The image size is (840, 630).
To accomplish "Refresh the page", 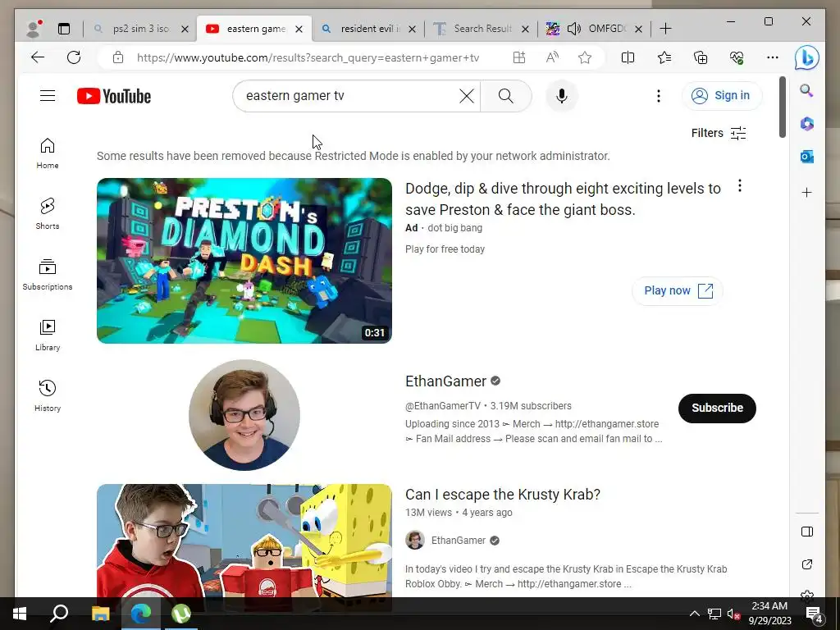I will (x=74, y=58).
